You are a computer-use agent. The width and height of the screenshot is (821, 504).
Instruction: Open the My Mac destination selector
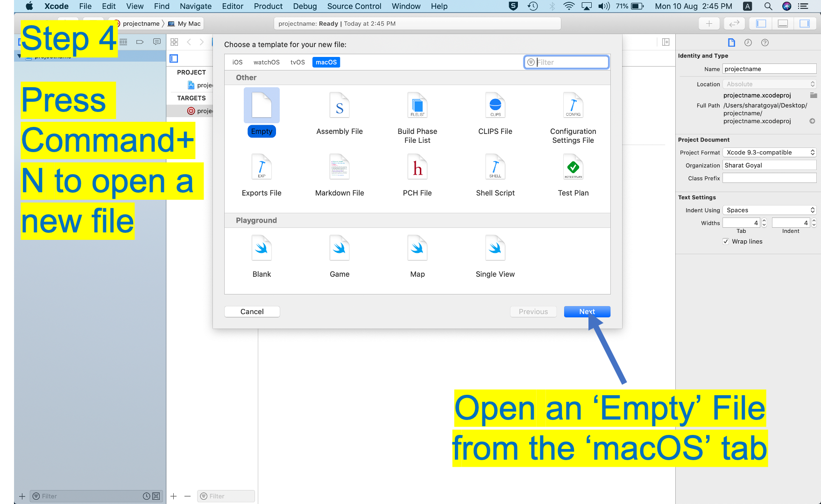(184, 23)
